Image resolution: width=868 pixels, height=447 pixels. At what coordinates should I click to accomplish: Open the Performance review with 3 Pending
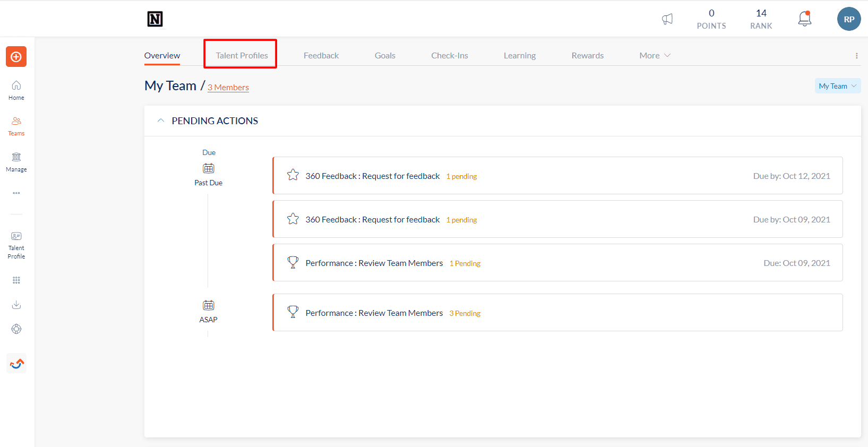557,313
